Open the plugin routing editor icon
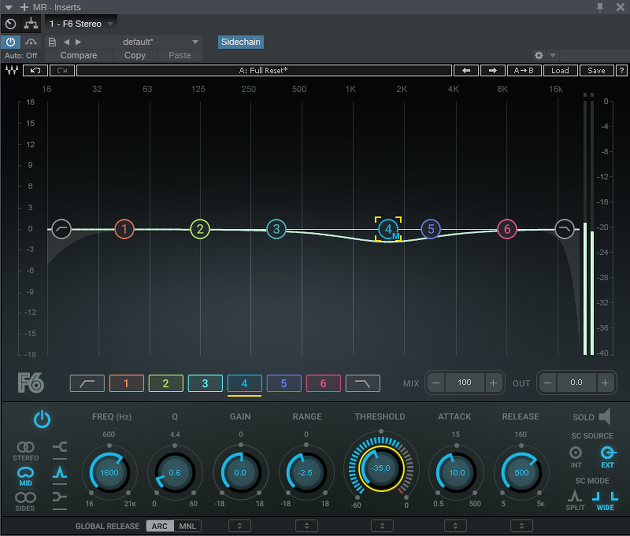The image size is (630, 536). pyautogui.click(x=31, y=24)
